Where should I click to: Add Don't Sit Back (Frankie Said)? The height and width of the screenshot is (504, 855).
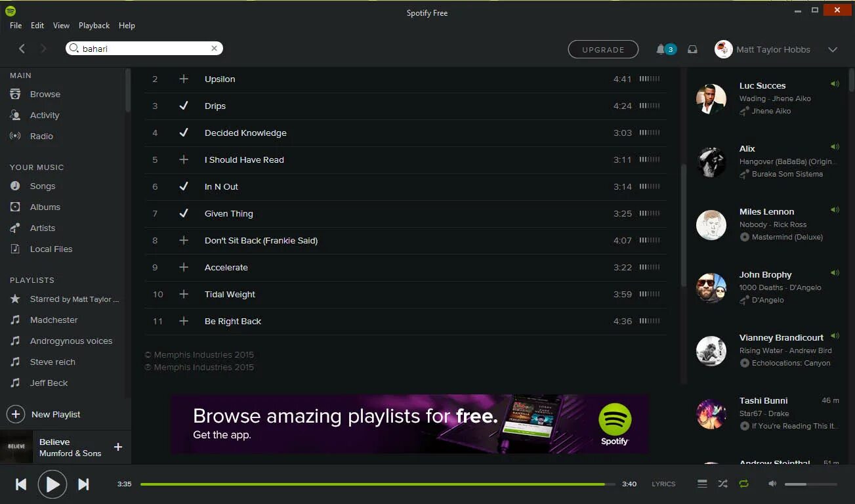tap(184, 240)
